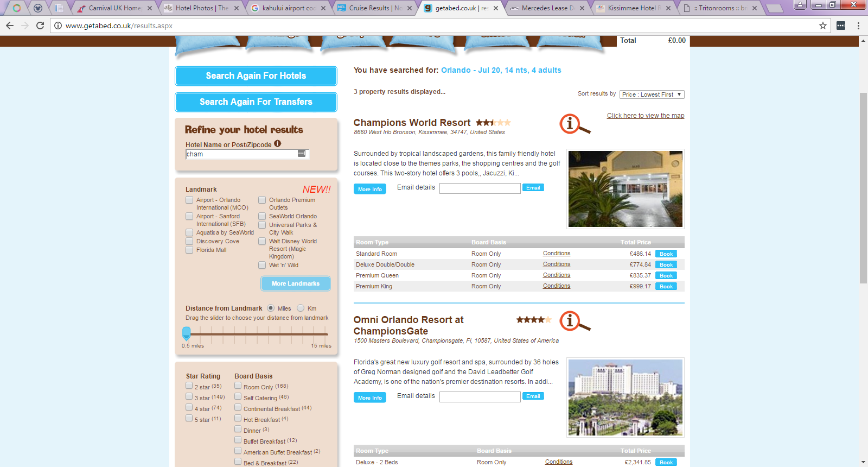
Task: Click the Omni Orlando Resort photo thumbnail
Action: 626,397
